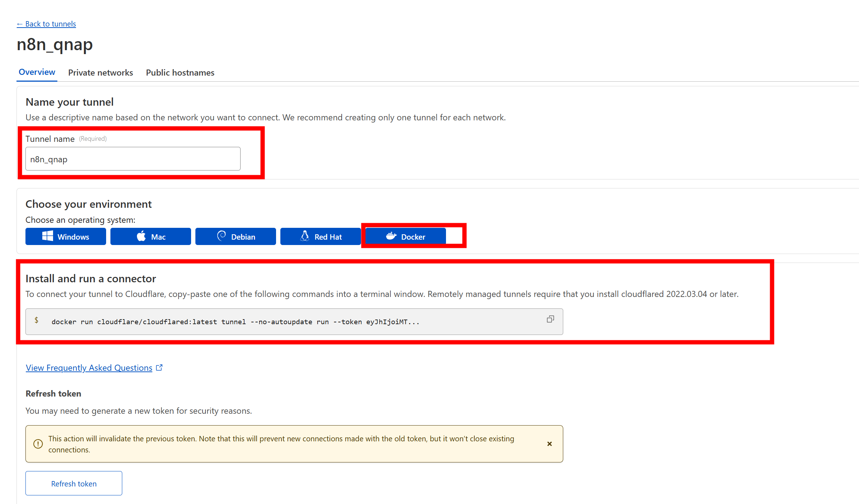Click the Docker whale icon

point(391,236)
